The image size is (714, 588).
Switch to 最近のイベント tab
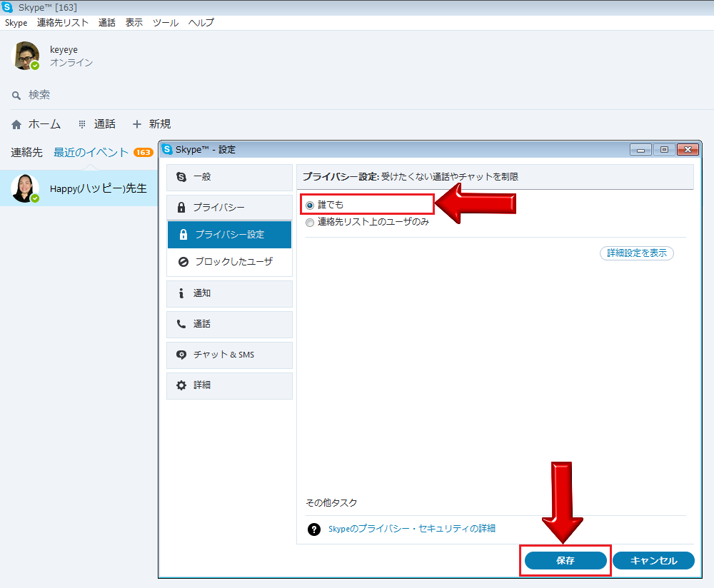click(91, 153)
